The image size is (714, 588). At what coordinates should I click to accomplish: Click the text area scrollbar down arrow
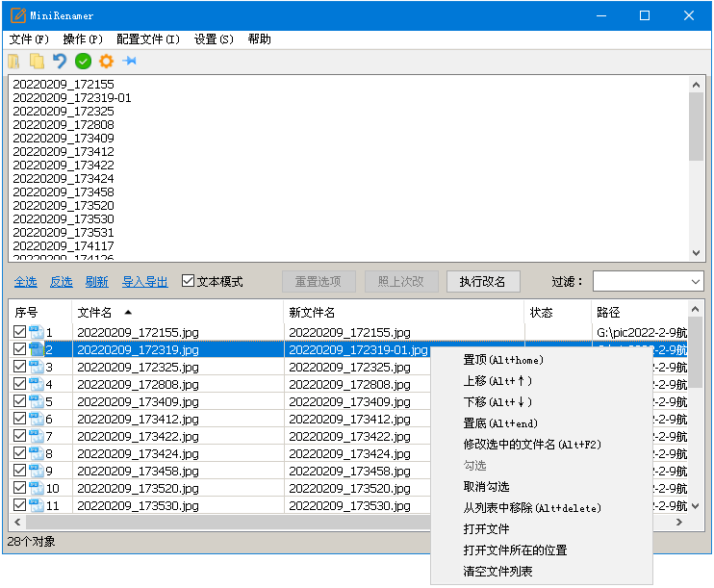pyautogui.click(x=697, y=253)
